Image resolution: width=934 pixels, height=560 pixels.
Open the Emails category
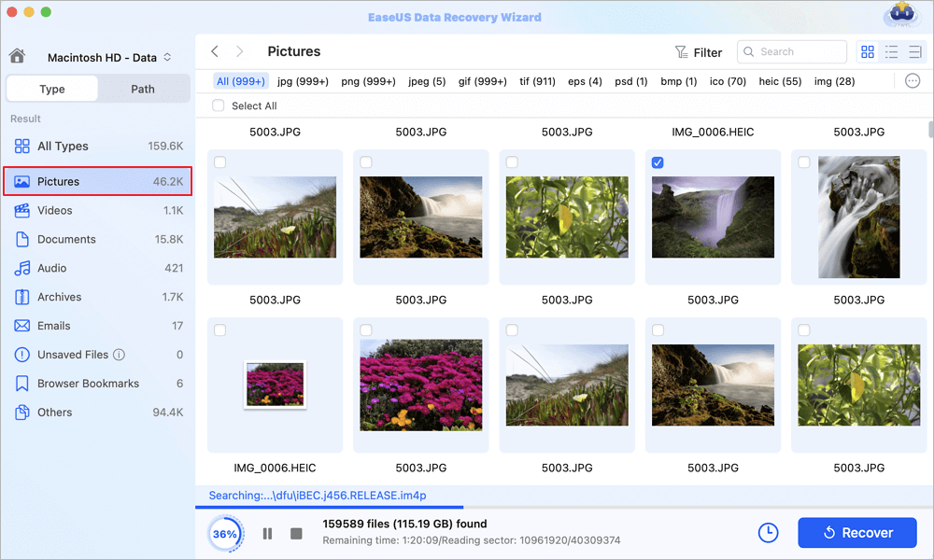coord(98,326)
